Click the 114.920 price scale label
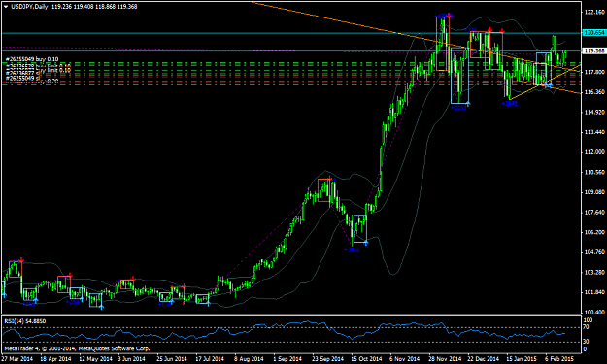This screenshot has width=607, height=364. point(594,113)
